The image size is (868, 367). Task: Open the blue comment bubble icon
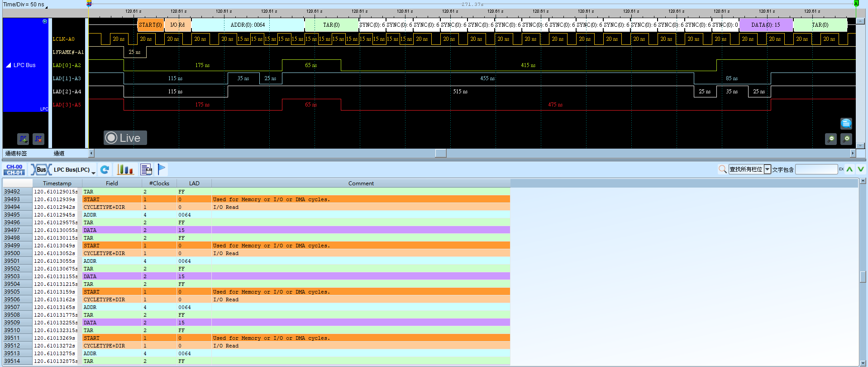[x=846, y=123]
